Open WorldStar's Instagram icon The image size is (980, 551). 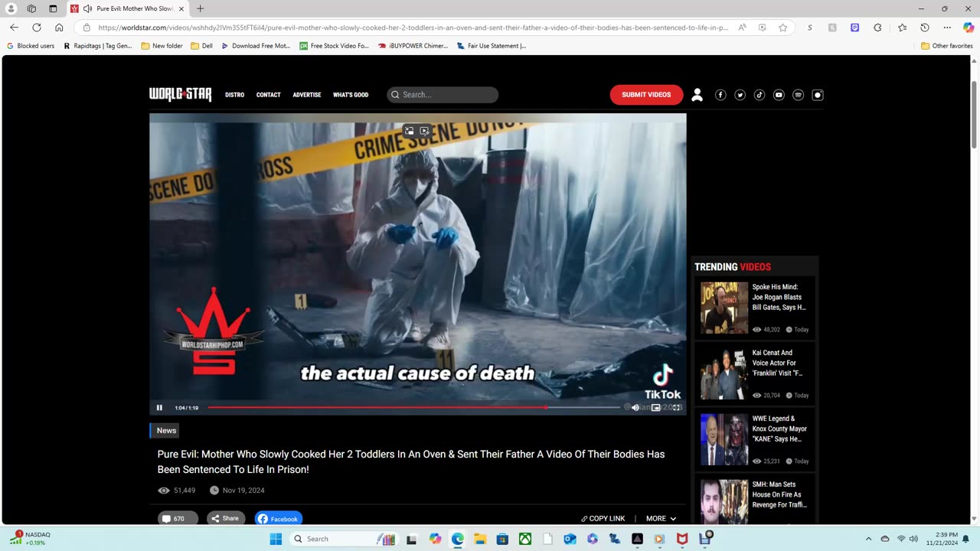[818, 95]
